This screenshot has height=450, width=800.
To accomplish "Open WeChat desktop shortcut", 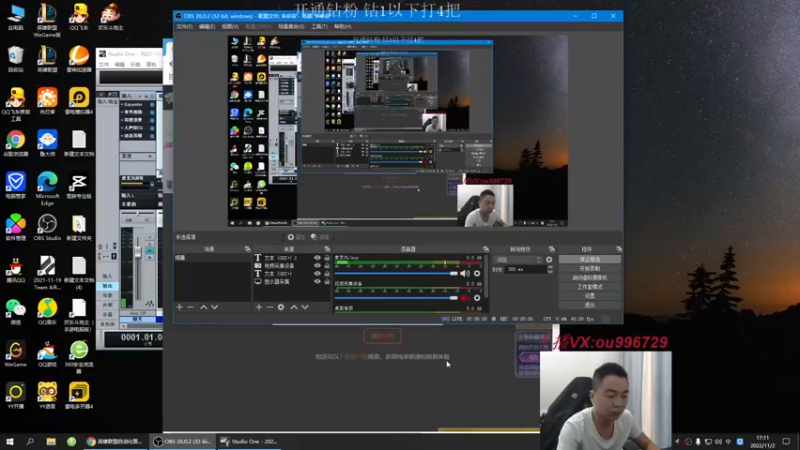I will (16, 312).
